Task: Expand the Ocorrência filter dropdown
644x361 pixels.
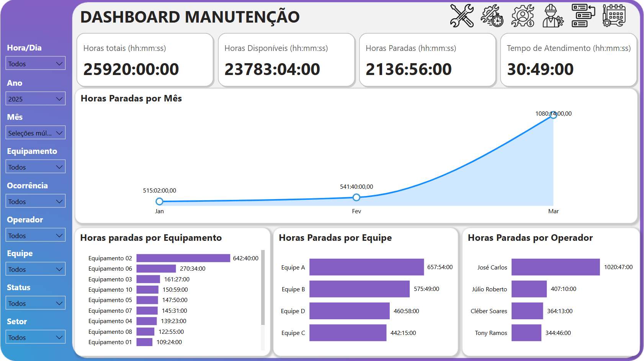Action: (x=36, y=201)
